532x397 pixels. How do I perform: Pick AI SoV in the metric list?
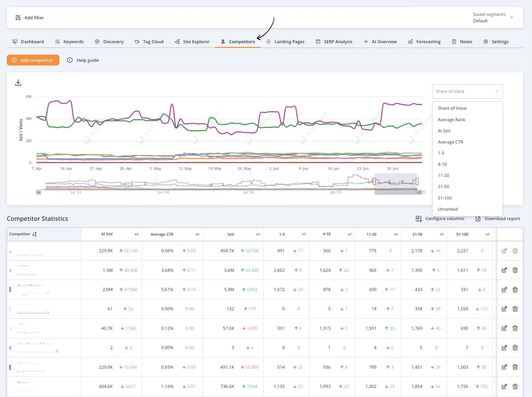(444, 131)
